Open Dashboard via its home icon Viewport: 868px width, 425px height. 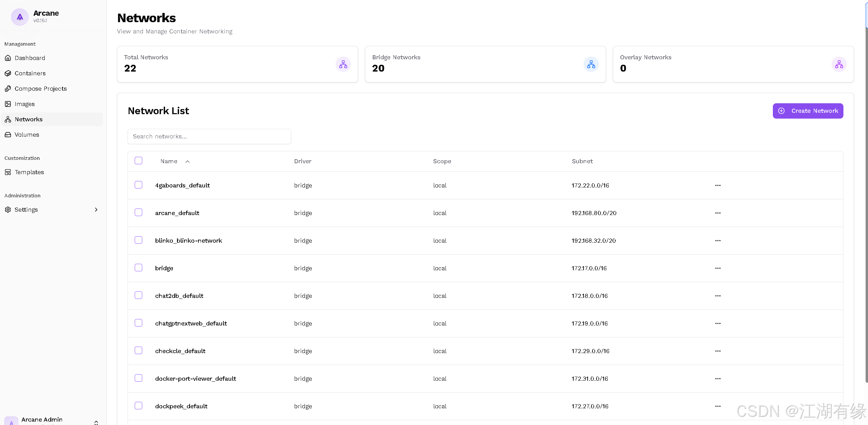coord(8,58)
